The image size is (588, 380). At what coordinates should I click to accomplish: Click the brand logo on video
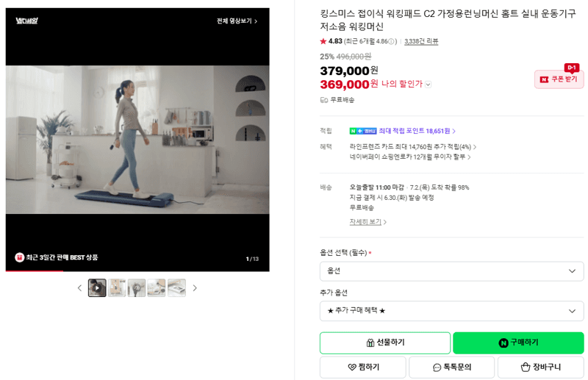click(x=26, y=21)
